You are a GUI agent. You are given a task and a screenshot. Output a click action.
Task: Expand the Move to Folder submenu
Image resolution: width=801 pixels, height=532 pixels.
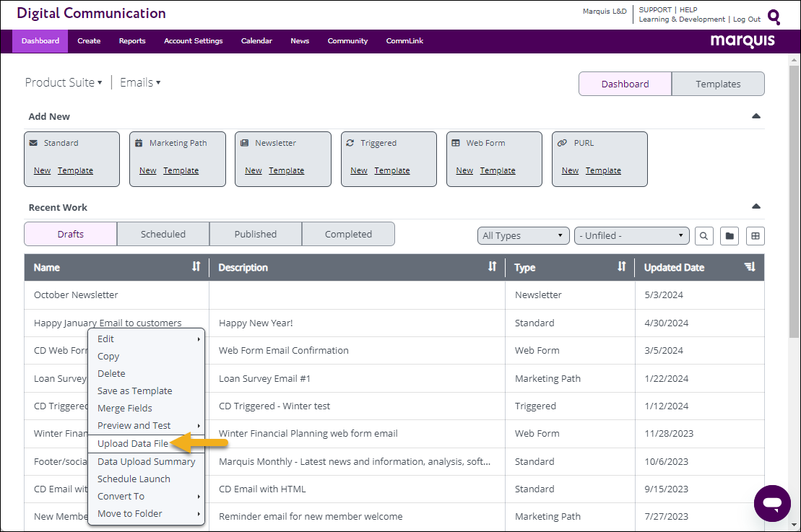(x=147, y=514)
